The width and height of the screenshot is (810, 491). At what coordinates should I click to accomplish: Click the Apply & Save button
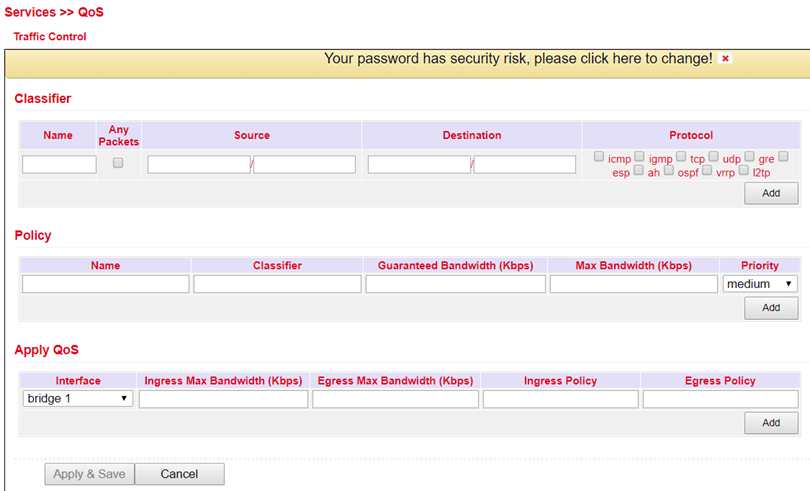(x=89, y=474)
